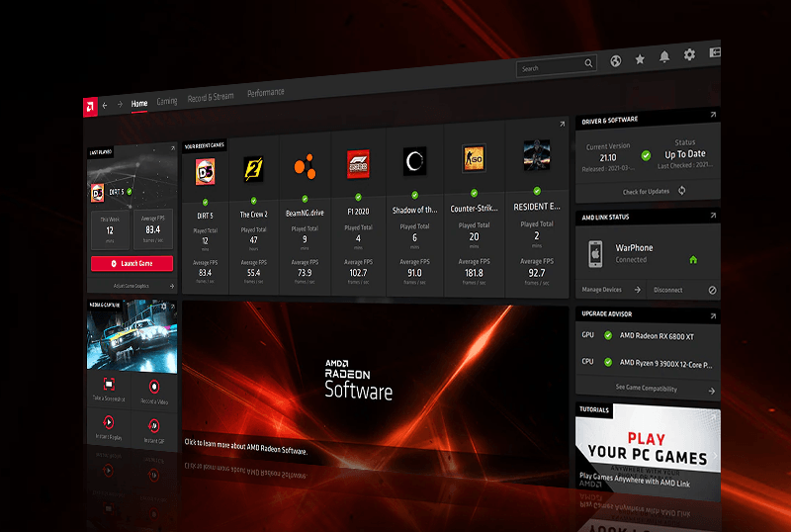
Task: Open the F1 2020 game icon
Action: click(x=358, y=164)
